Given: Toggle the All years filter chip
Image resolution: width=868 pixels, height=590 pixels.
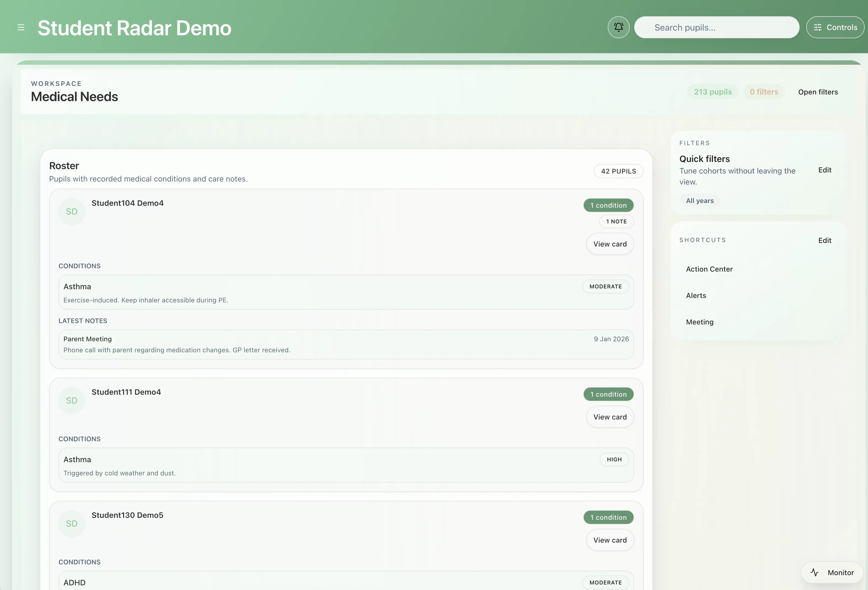Looking at the screenshot, I should pos(700,201).
